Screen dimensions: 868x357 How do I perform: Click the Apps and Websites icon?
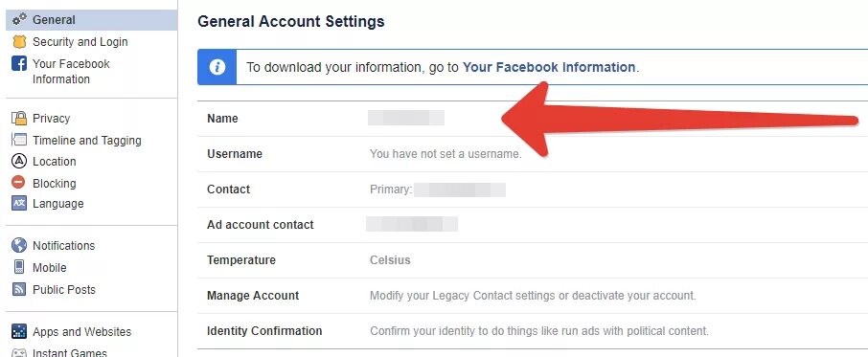[19, 331]
